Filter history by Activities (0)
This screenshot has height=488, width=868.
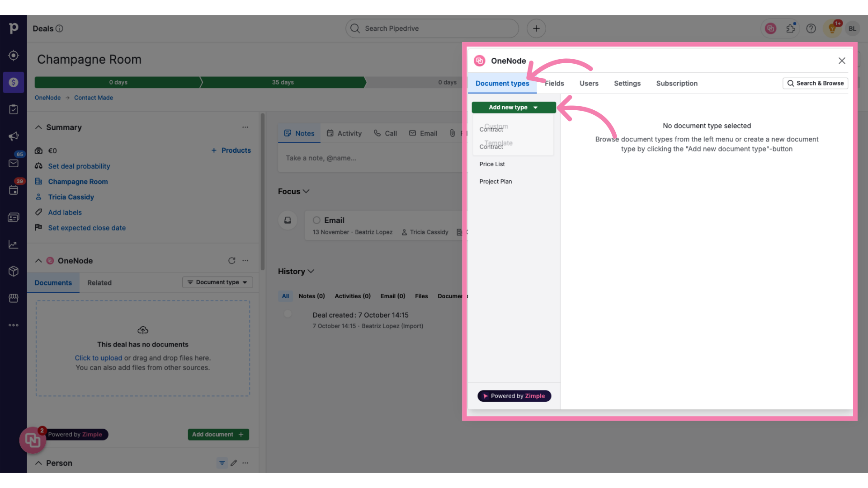(x=353, y=296)
